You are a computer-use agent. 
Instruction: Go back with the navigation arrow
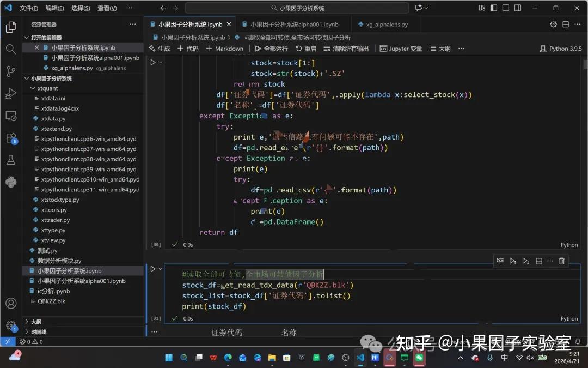coord(163,8)
